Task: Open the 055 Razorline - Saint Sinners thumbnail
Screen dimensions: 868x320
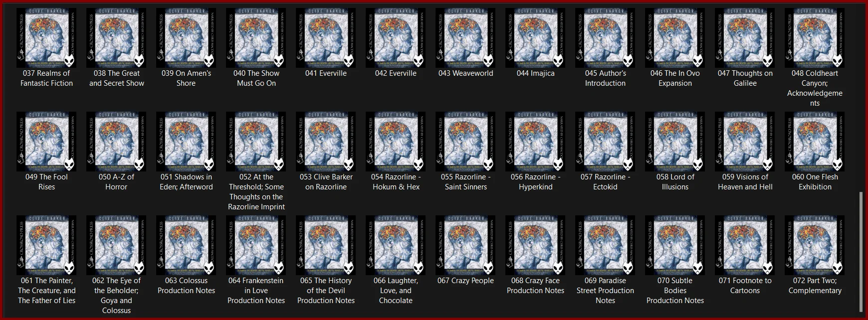Action: [465, 142]
